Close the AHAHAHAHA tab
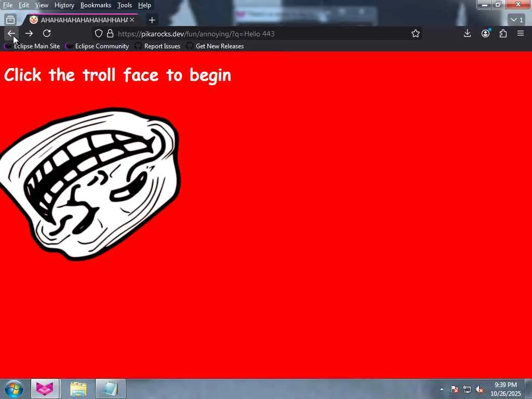This screenshot has width=532, height=399. click(132, 20)
